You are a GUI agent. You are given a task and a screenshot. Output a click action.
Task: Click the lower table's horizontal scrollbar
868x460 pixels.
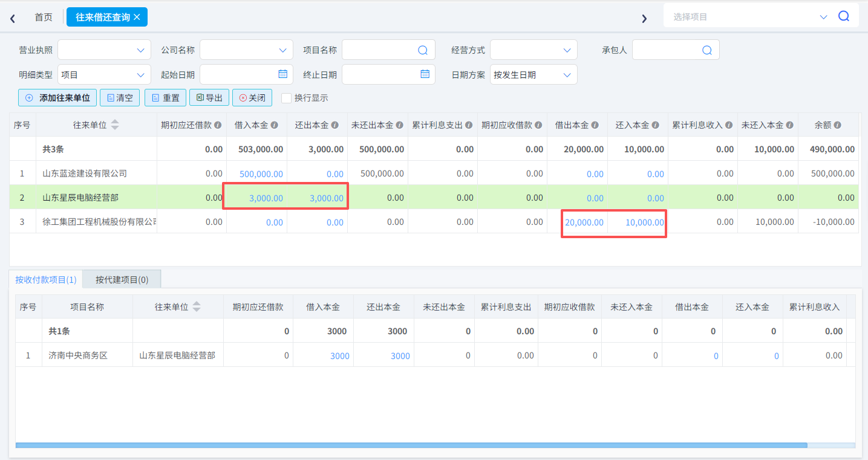(411, 445)
